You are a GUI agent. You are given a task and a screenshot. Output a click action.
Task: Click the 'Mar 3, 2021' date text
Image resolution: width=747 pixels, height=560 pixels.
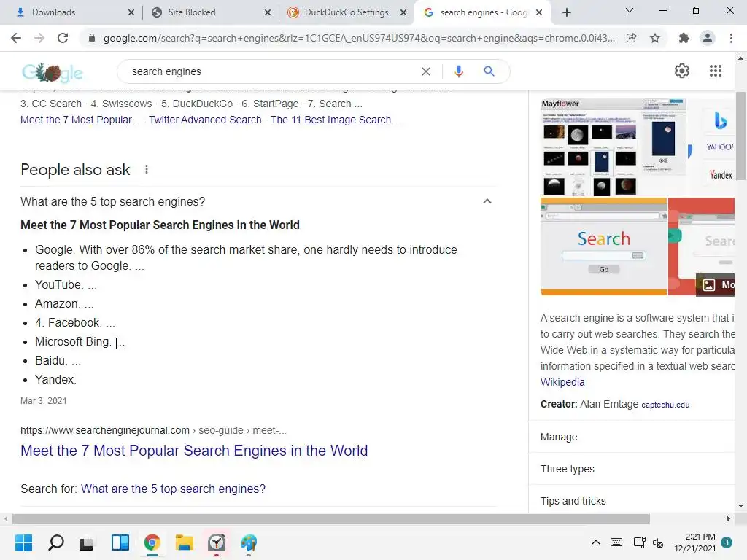click(43, 401)
